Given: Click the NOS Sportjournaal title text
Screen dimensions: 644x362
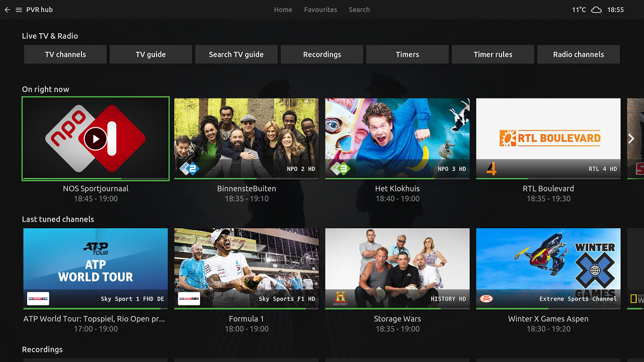Looking at the screenshot, I should (96, 189).
